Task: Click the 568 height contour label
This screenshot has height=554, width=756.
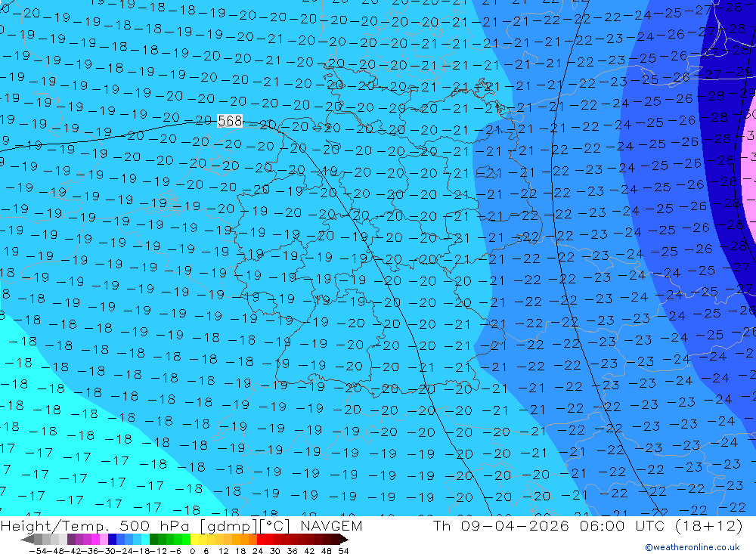Action: pyautogui.click(x=230, y=120)
